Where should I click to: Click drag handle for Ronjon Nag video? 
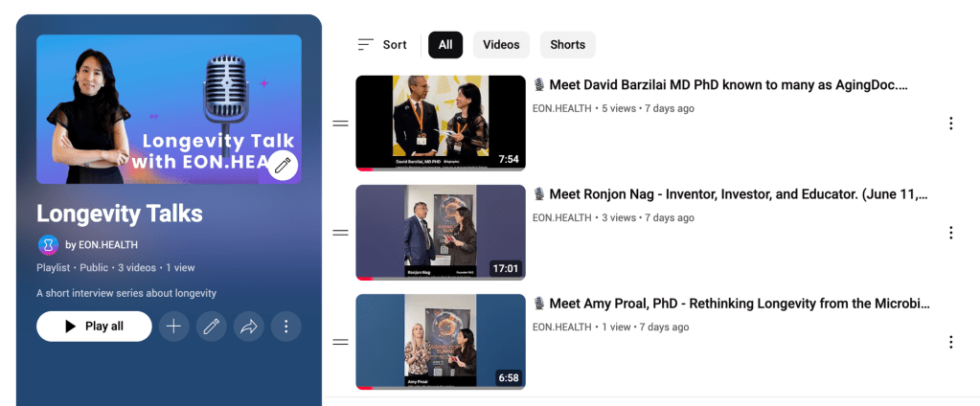[339, 233]
